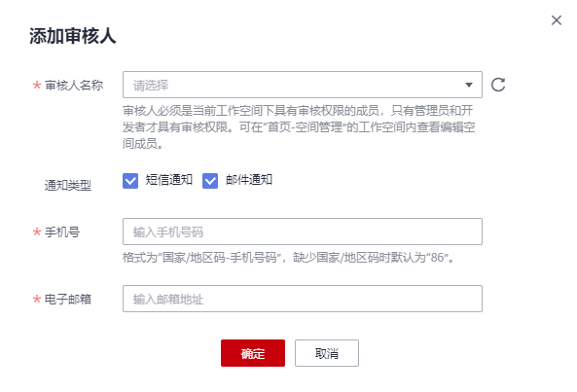
Task: Click the 短信通知 label text
Action: click(169, 180)
